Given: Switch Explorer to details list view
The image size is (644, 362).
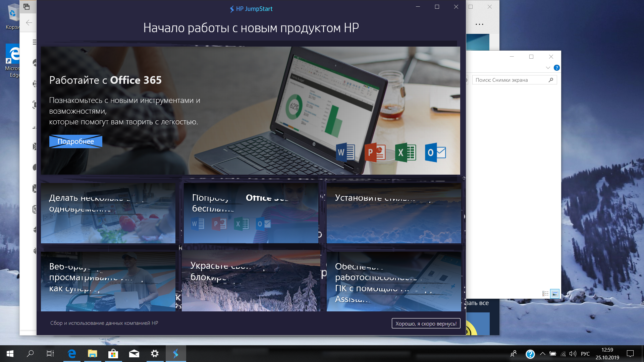Looking at the screenshot, I should [x=545, y=294].
